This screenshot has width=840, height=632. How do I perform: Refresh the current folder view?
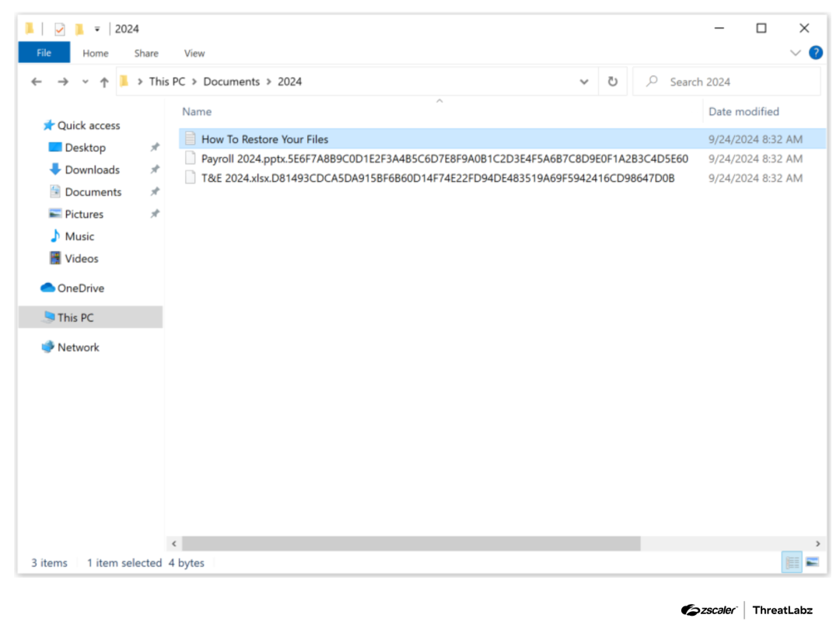pos(613,82)
